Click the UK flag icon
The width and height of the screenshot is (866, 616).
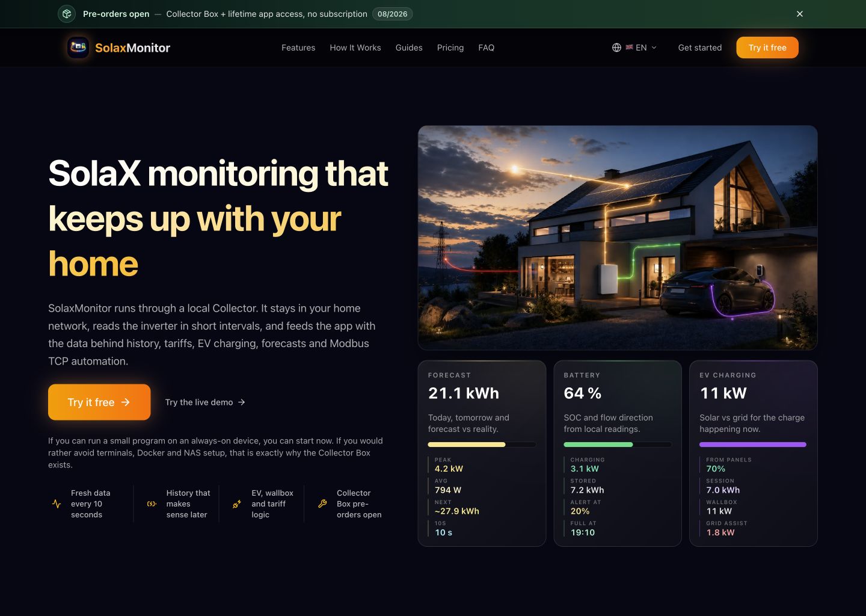pos(629,48)
